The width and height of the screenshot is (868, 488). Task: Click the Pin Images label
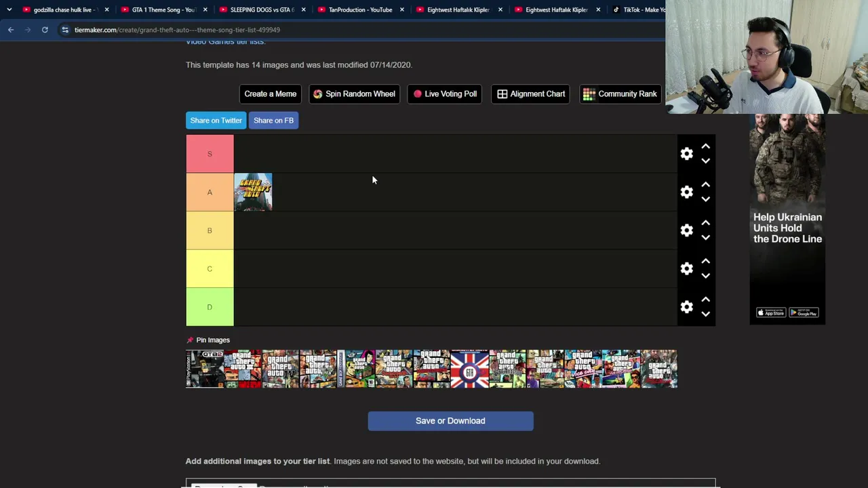pos(213,340)
